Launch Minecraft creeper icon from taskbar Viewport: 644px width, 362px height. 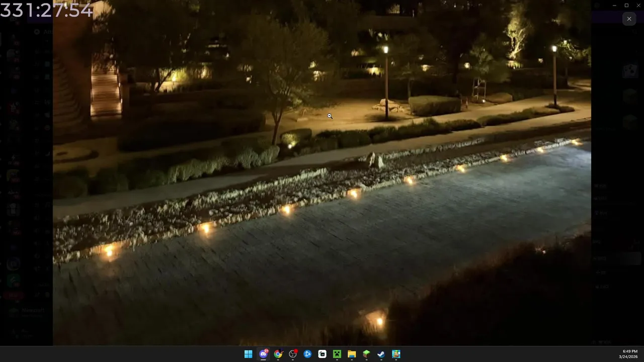[x=337, y=354]
